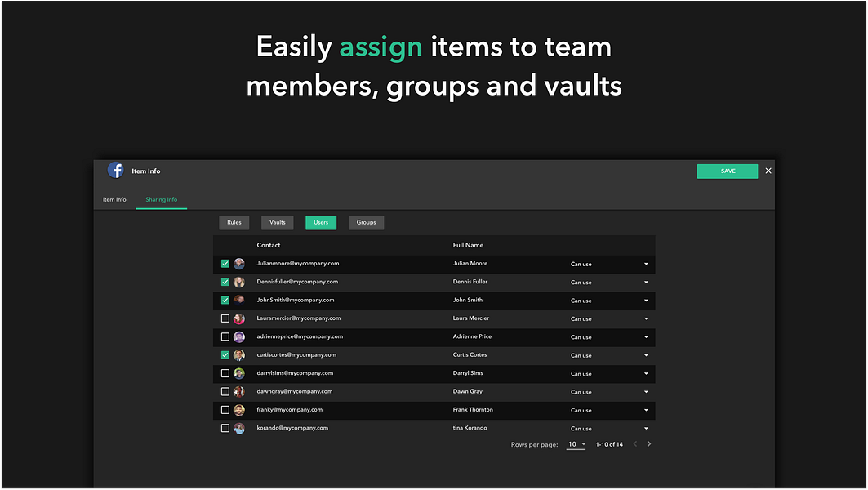
Task: Click the Facebook item icon
Action: [x=115, y=169]
